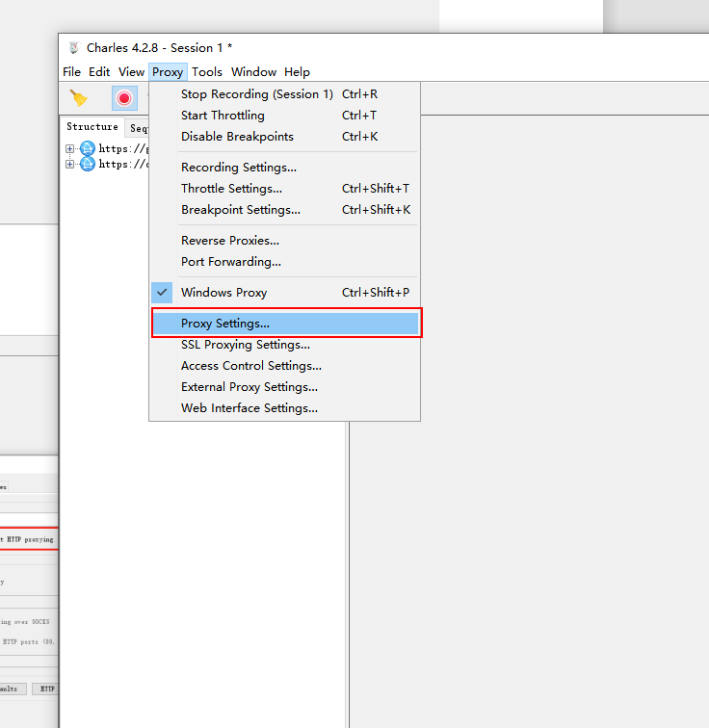709x728 pixels.
Task: Click globe icon of second https host
Action: 88,164
